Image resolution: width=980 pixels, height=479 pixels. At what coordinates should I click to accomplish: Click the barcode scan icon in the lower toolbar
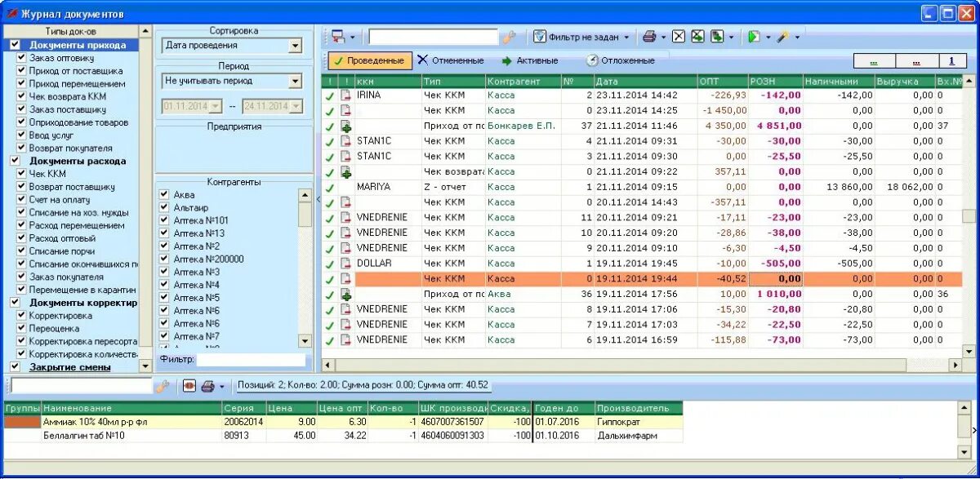(189, 386)
